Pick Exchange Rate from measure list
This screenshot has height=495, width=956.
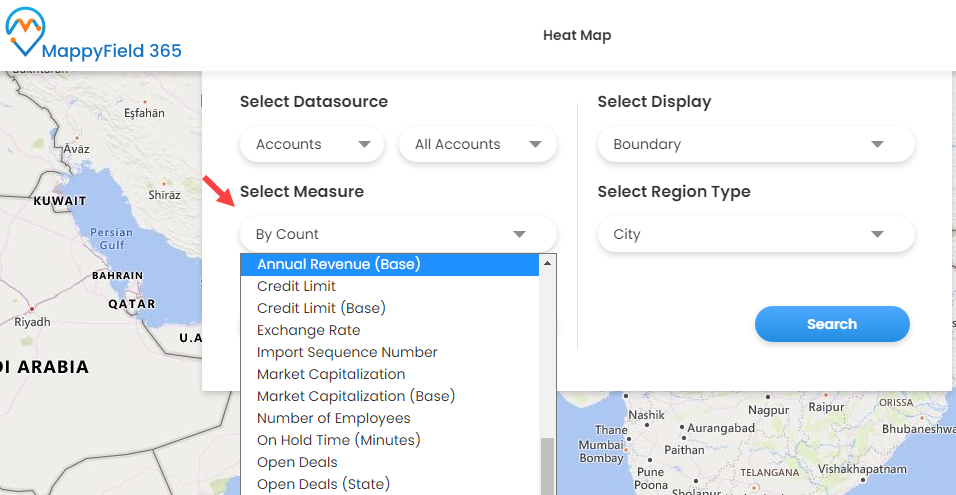pos(308,330)
